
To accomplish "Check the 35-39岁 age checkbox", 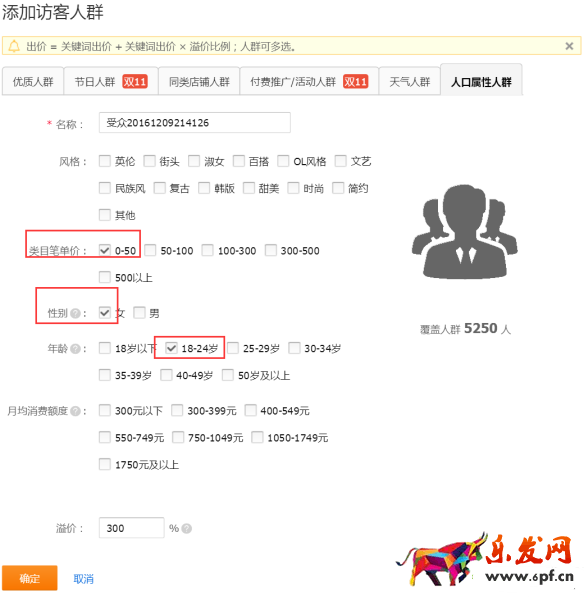I will click(105, 375).
